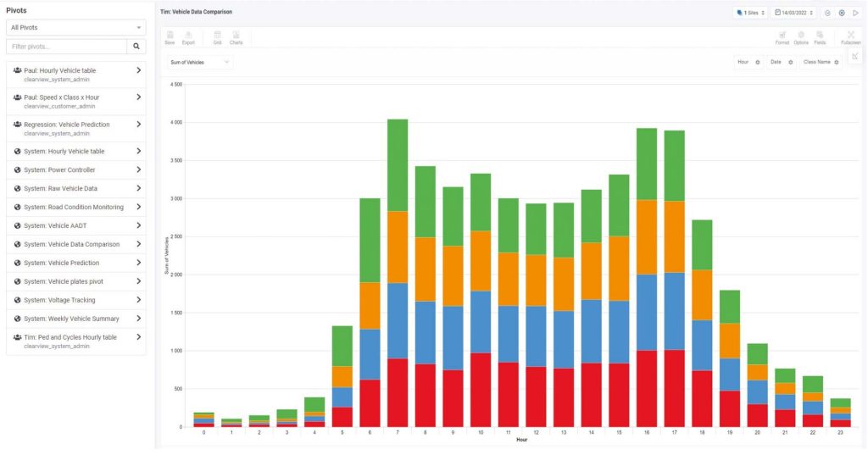Open the 14/03/2022 date picker
Image resolution: width=868 pixels, height=455 pixels.
[793, 13]
